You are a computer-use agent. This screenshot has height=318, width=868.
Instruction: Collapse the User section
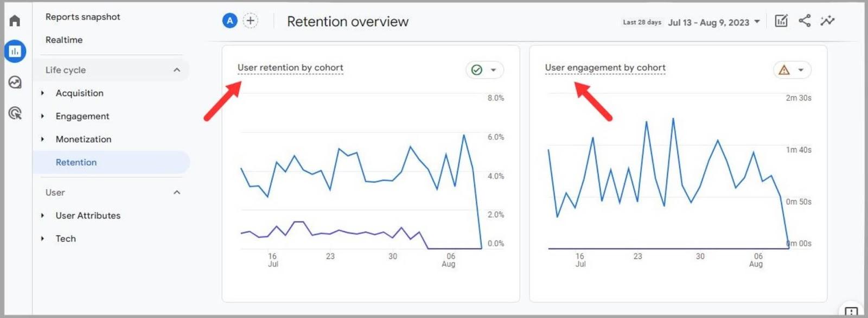pyautogui.click(x=176, y=193)
